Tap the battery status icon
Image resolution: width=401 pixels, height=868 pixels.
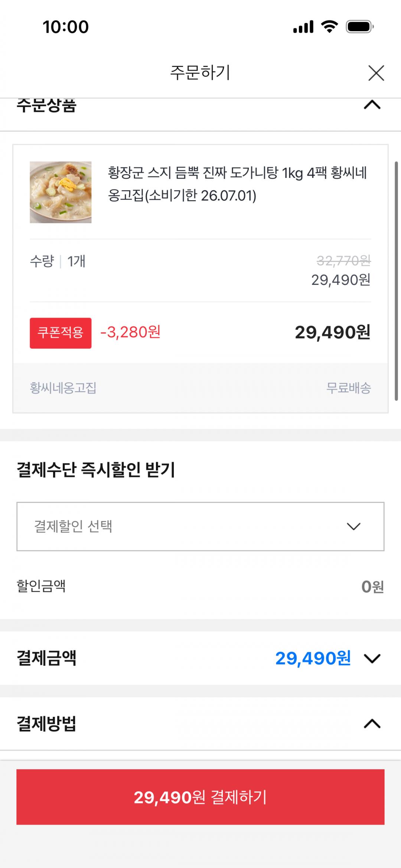pyautogui.click(x=359, y=27)
